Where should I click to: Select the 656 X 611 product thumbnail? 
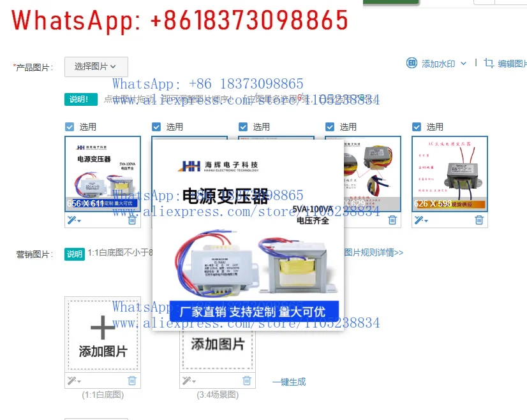[103, 174]
